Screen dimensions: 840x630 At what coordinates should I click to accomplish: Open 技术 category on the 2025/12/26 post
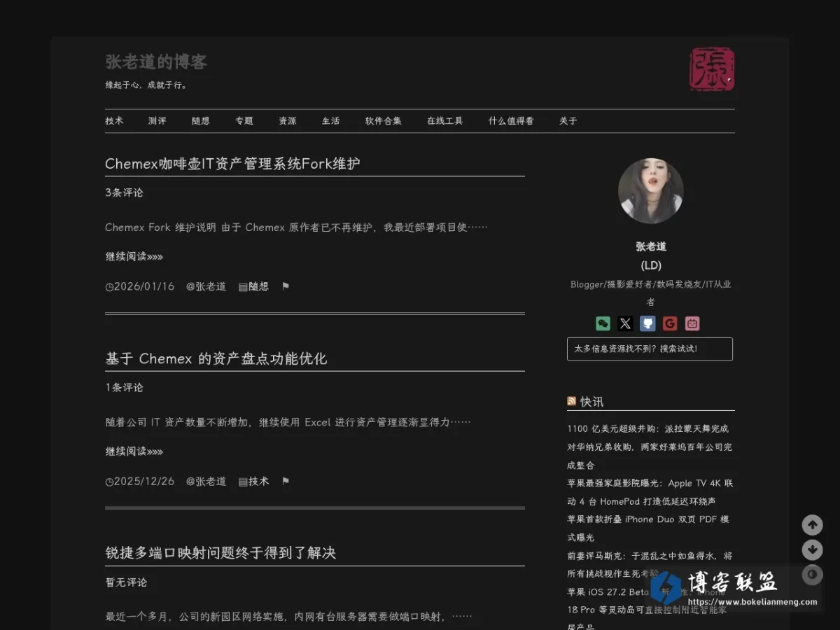[259, 481]
